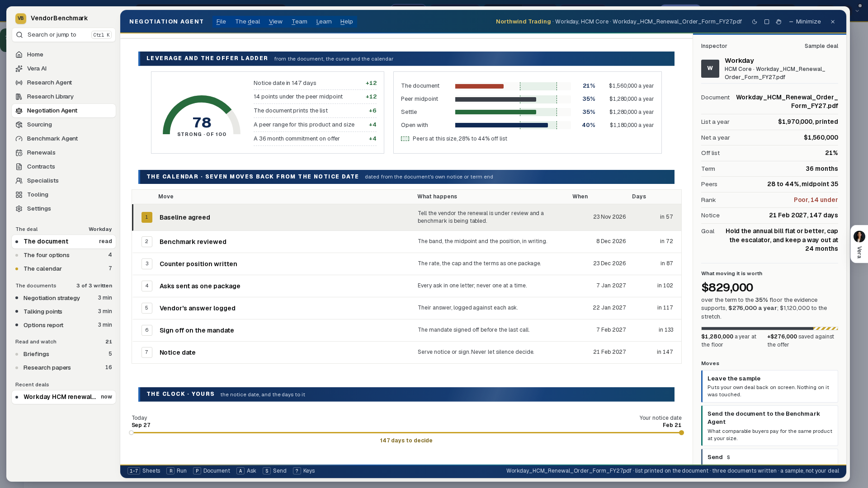Viewport: 868px width, 488px height.
Task: Select The four options in the sidebar
Action: tap(64, 255)
